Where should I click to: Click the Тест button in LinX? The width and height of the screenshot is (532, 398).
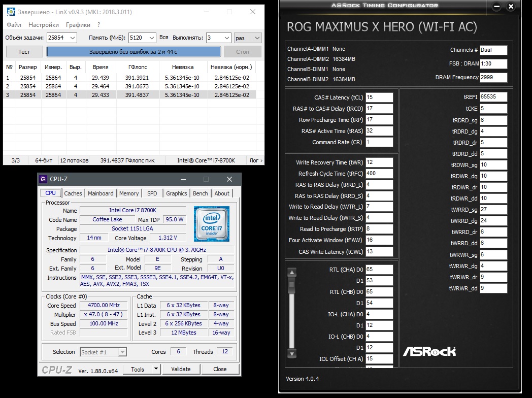point(24,52)
